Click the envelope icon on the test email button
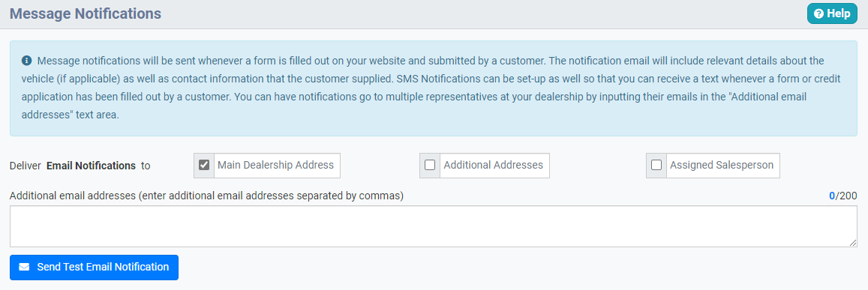This screenshot has height=290, width=868. pos(24,267)
